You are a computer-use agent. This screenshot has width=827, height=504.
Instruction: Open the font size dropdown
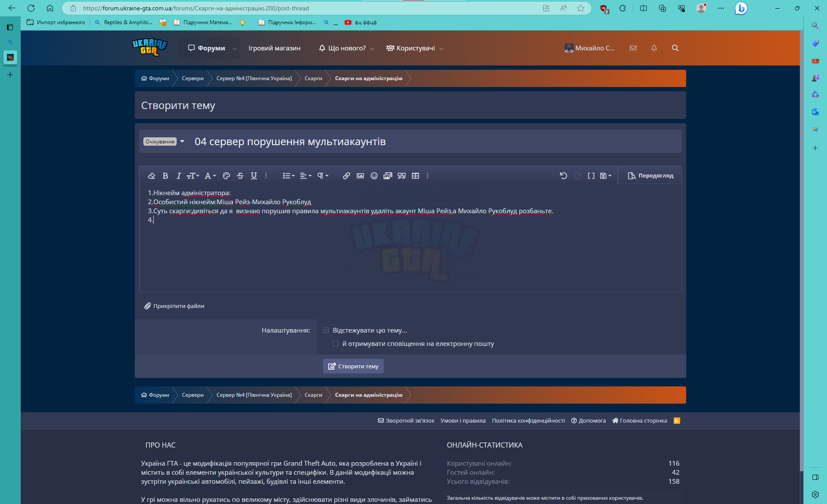pos(193,176)
